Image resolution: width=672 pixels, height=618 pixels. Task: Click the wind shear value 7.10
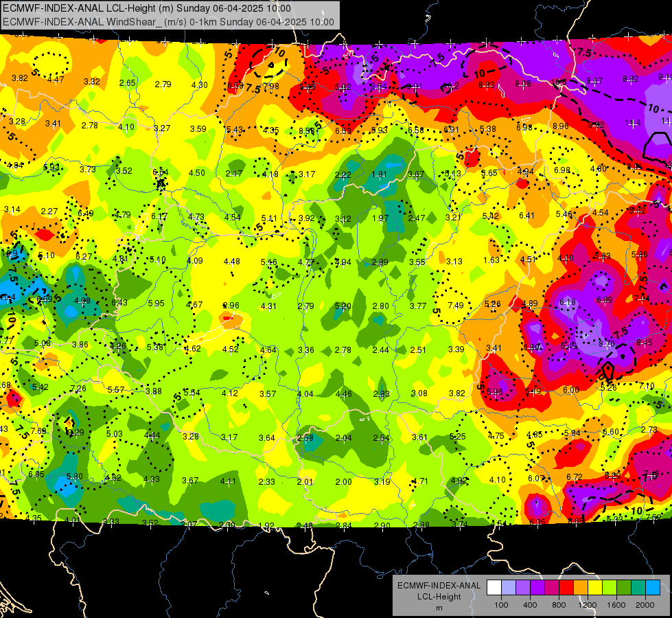click(x=647, y=386)
